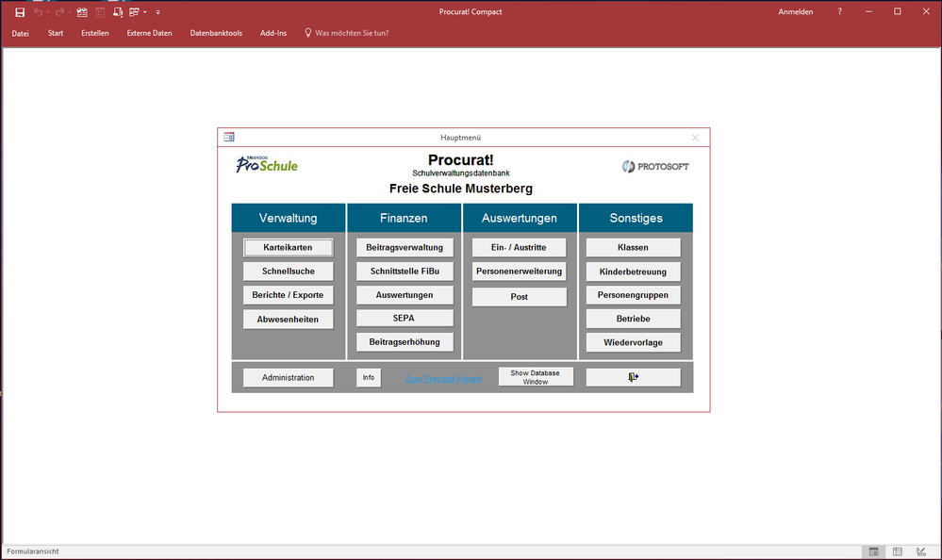Open the Datenbanktools ribbon tab
The width and height of the screenshot is (942, 560).
216,33
